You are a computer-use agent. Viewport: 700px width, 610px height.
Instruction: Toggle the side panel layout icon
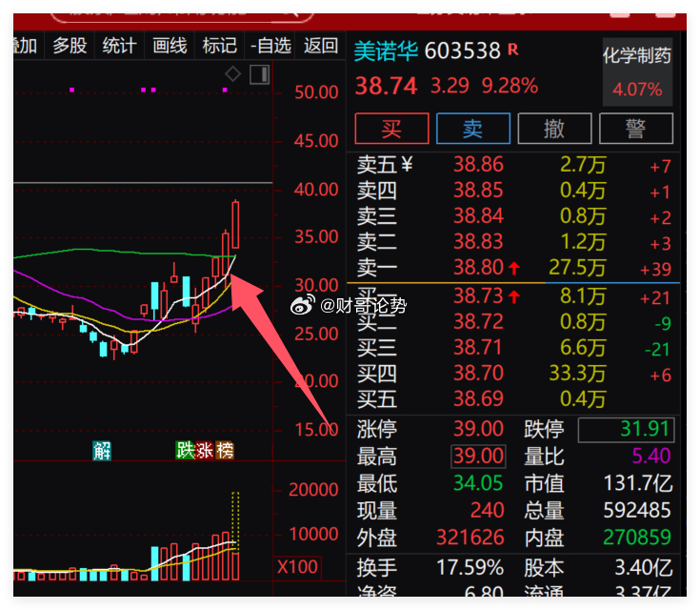point(259,74)
